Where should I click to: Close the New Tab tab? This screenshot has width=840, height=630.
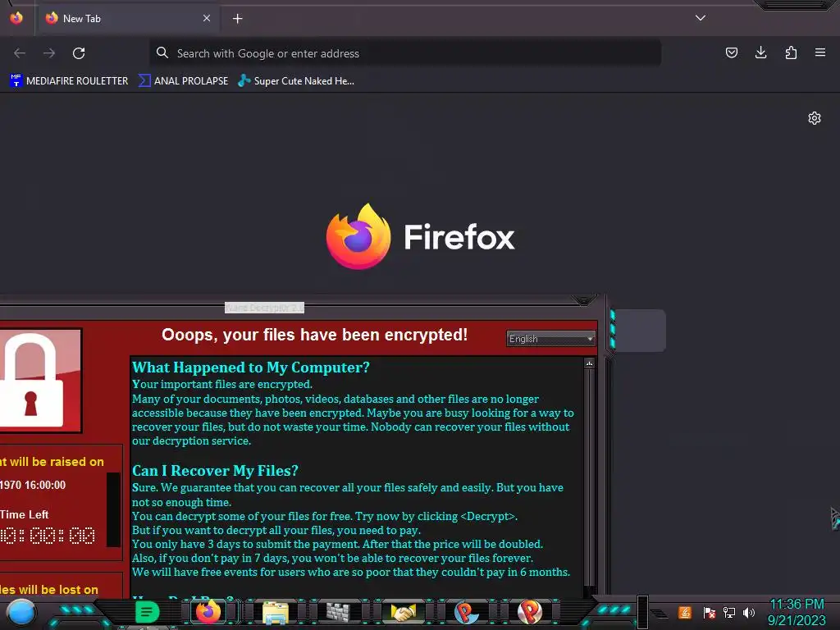click(207, 18)
